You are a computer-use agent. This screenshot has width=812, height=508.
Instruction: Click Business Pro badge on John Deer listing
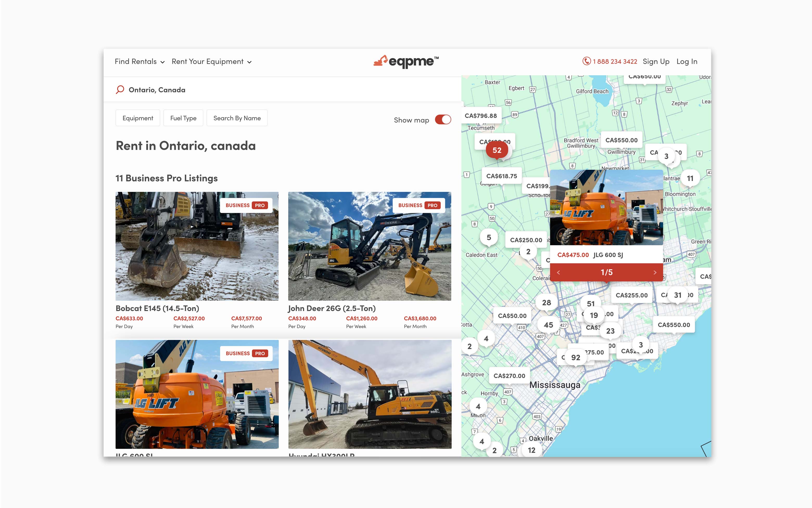tap(419, 205)
